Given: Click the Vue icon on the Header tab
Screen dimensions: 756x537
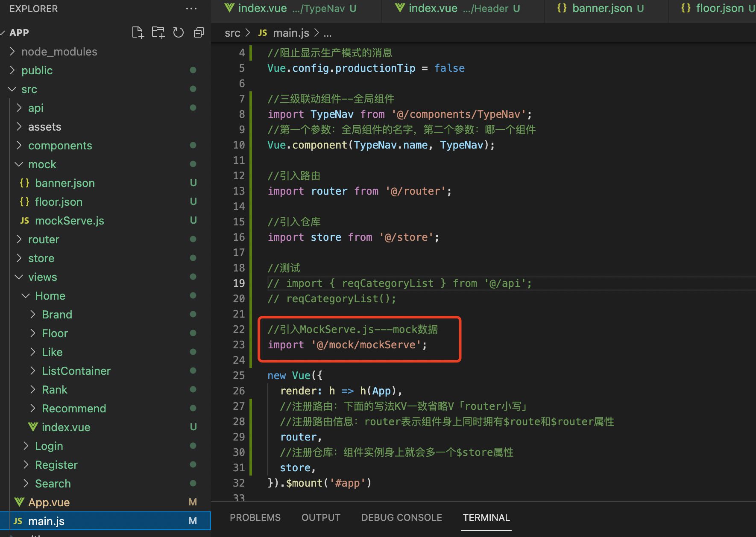Looking at the screenshot, I should [400, 8].
